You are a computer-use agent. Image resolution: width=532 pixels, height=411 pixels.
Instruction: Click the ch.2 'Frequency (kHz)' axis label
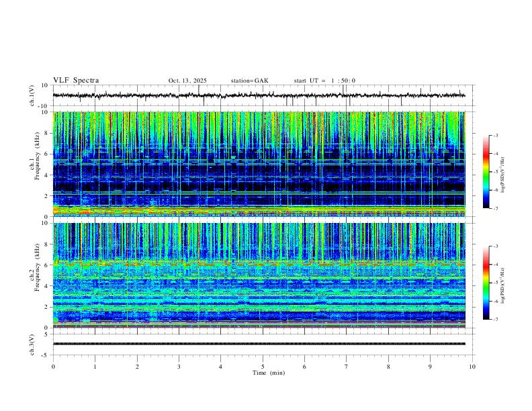[x=38, y=267]
